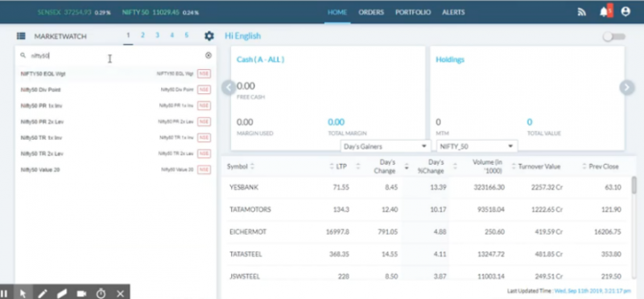The image size is (644, 299).
Task: Open the Marketwatch list icon
Action: (x=21, y=36)
